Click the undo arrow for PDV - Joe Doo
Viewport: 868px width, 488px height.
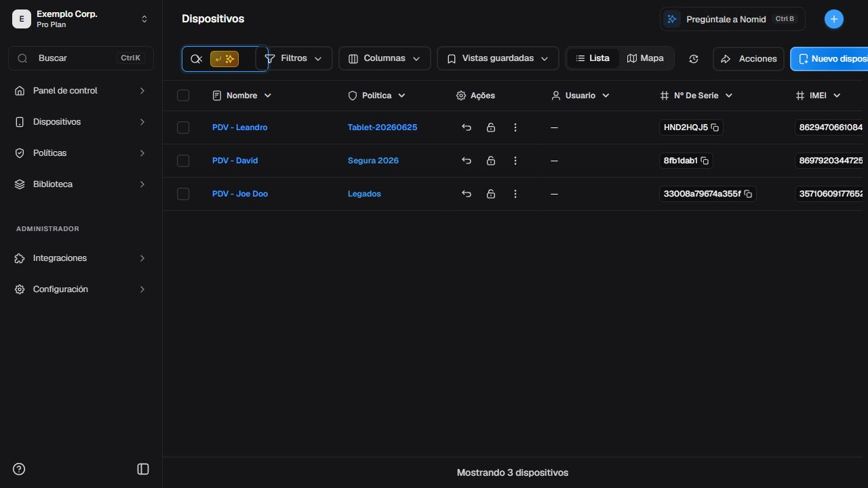pyautogui.click(x=467, y=194)
